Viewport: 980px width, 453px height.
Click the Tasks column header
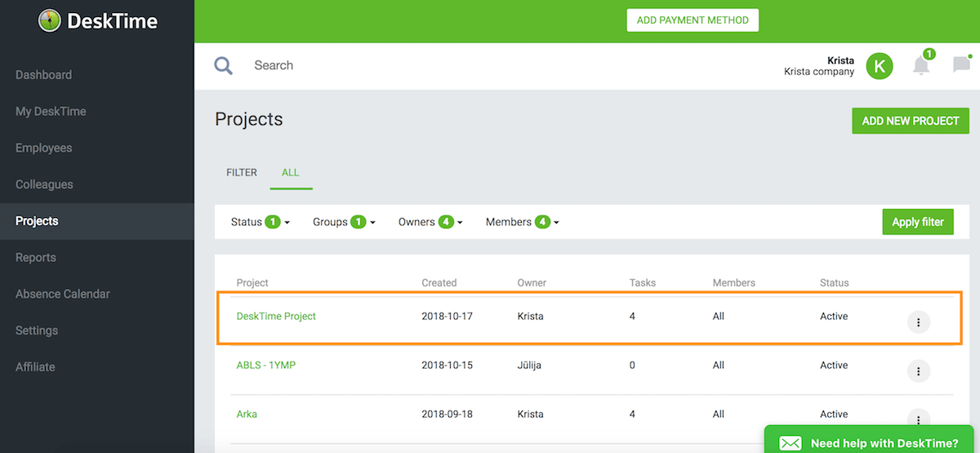coord(643,283)
